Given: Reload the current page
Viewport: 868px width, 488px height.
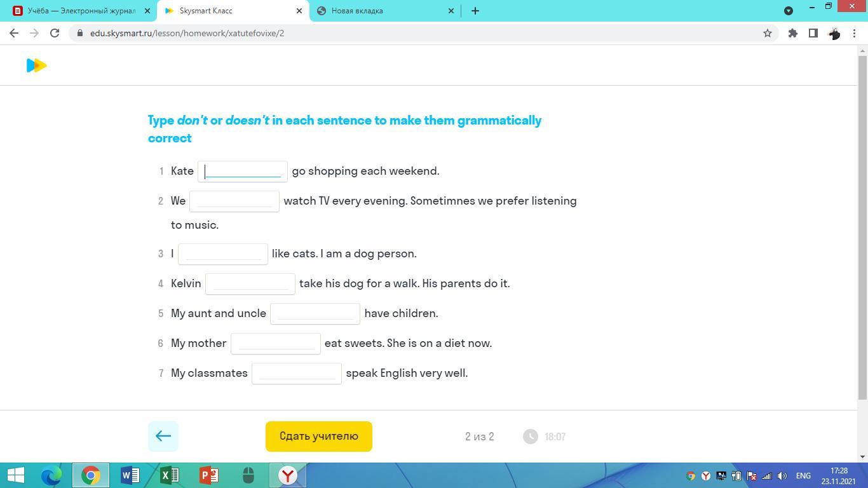Looking at the screenshot, I should pyautogui.click(x=55, y=33).
